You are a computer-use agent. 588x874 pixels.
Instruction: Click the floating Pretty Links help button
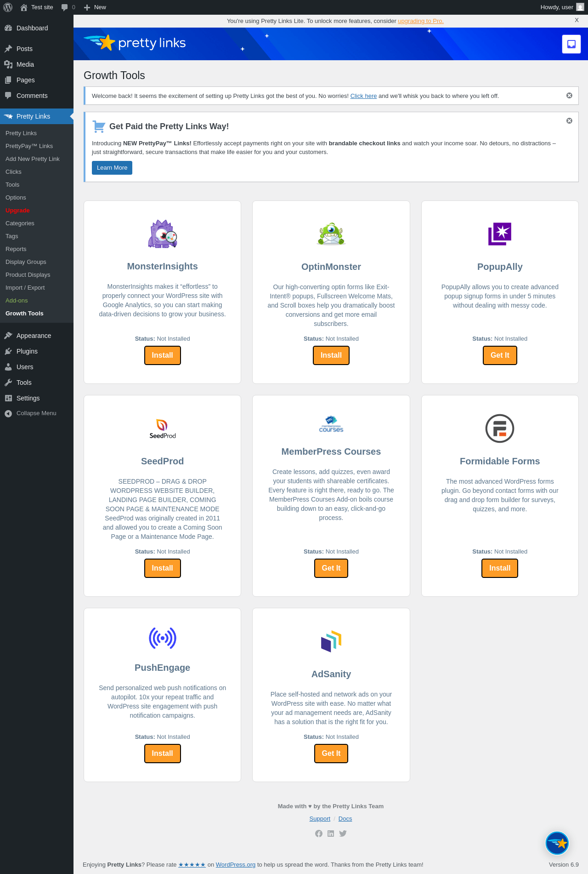coord(557,843)
